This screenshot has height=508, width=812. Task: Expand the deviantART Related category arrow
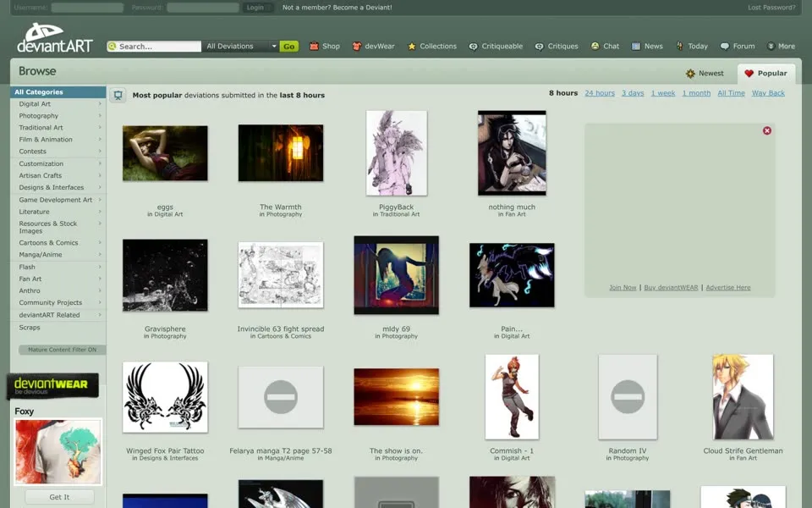tap(100, 315)
